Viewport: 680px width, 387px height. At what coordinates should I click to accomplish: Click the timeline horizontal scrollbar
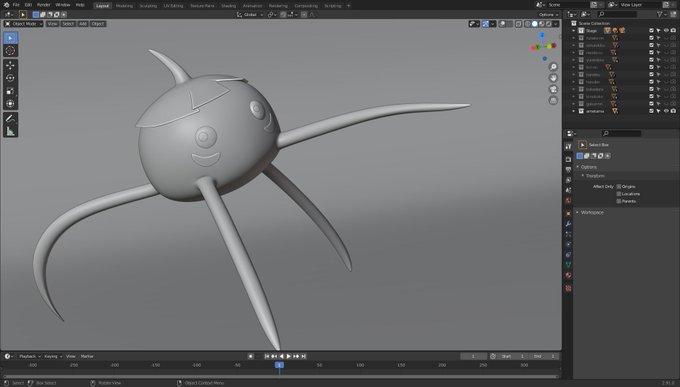pyautogui.click(x=281, y=376)
